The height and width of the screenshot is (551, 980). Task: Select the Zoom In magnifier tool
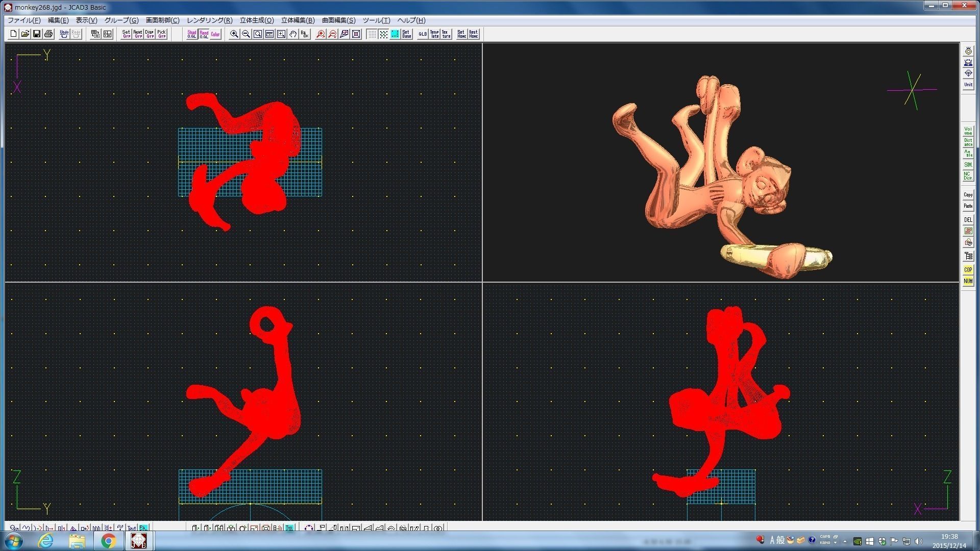coord(234,34)
